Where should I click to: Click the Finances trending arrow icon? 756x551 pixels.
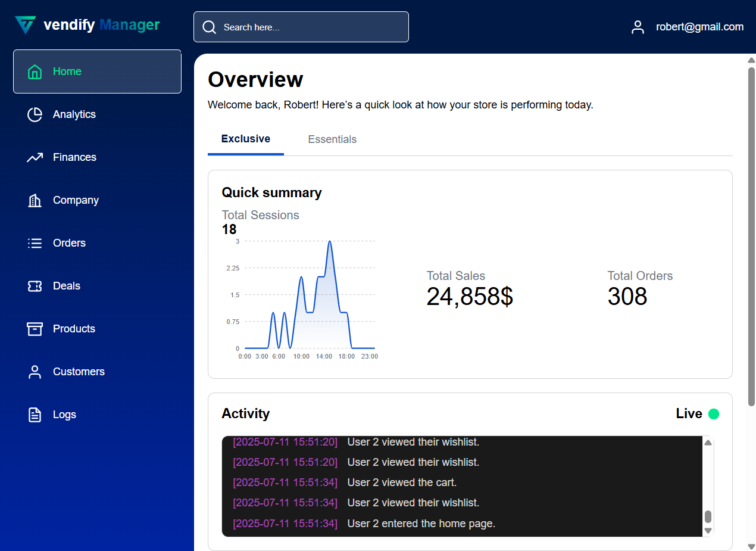click(x=35, y=157)
